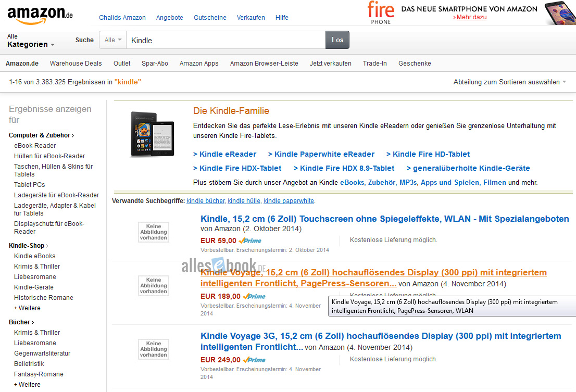The image size is (576, 392).
Task: Expand the Bücher category
Action: click(x=21, y=322)
